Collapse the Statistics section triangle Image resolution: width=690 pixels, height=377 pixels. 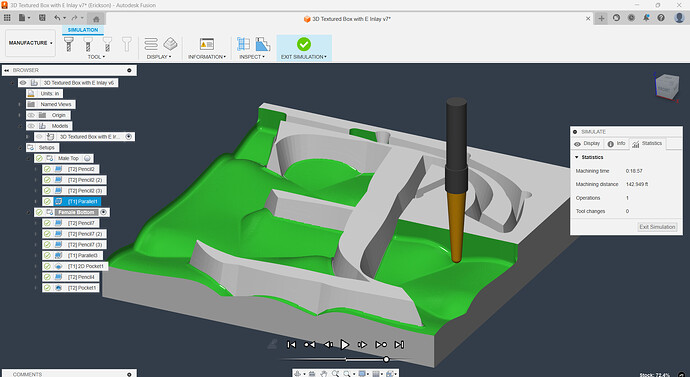point(577,157)
